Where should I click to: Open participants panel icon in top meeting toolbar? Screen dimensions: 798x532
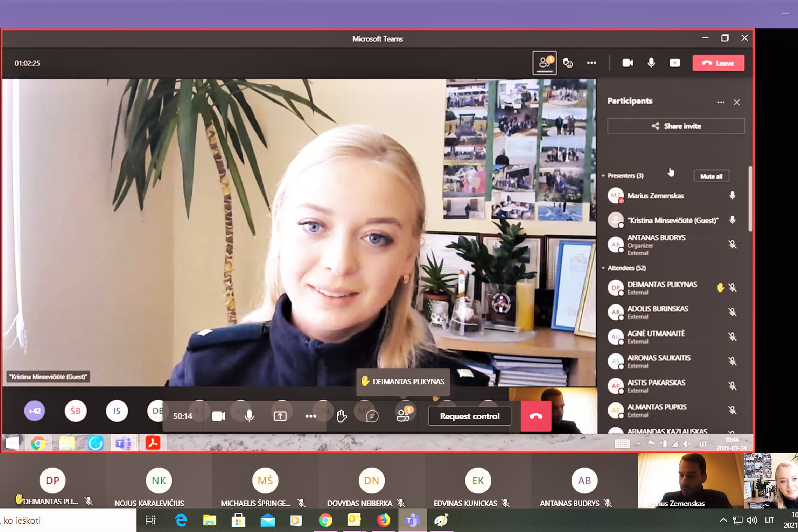tap(545, 63)
